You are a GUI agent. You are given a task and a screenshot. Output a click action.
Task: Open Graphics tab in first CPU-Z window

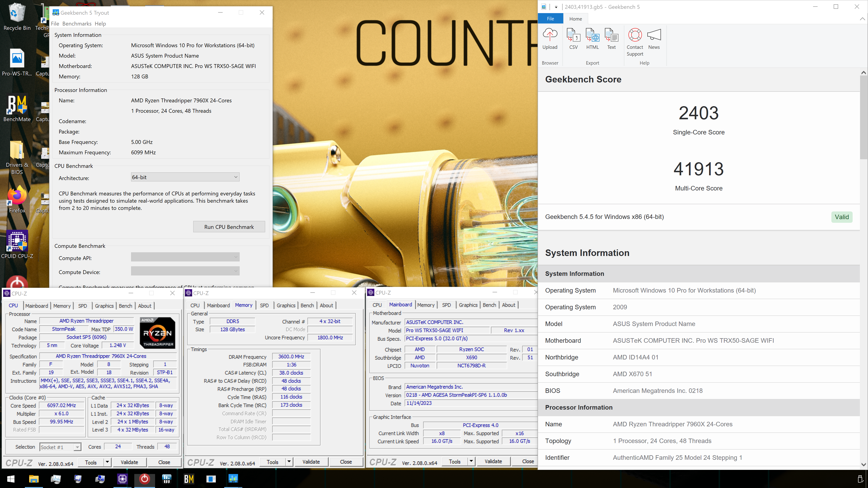point(104,306)
